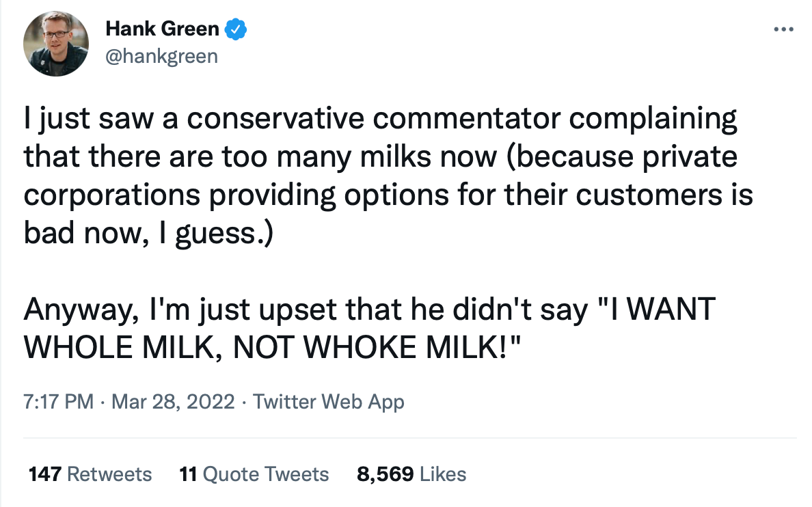Visit the @hankgreen handle link
This screenshot has height=507, width=812.
pos(161,56)
